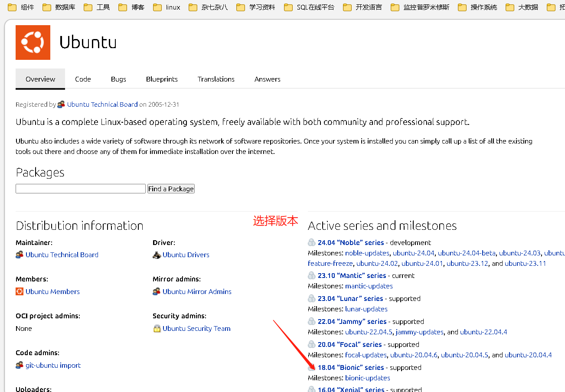The height and width of the screenshot is (392, 565).
Task: Open the lunar-updates milestone link
Action: pyautogui.click(x=366, y=309)
